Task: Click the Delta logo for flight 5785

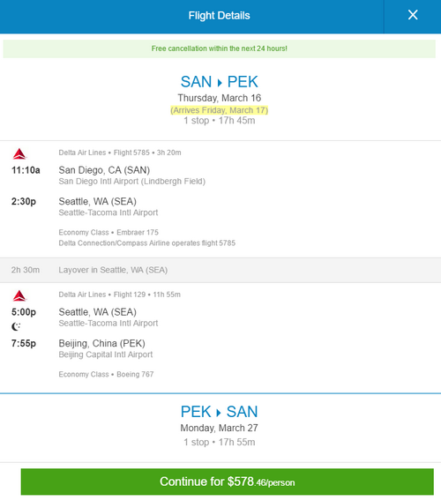Action: point(19,154)
